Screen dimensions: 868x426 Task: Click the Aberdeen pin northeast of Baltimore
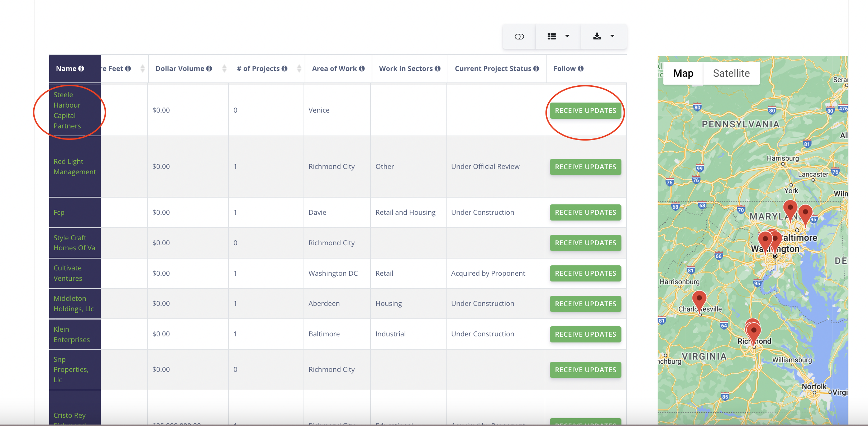click(805, 214)
